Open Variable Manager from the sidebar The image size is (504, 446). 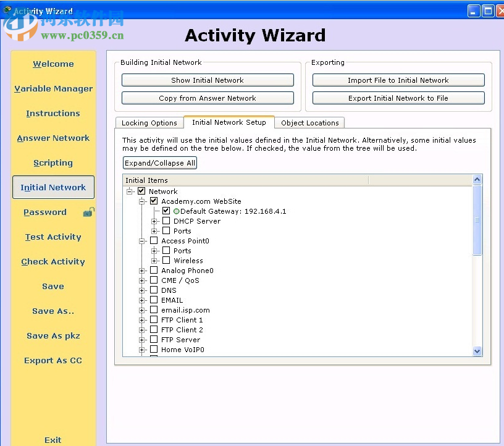pyautogui.click(x=53, y=88)
